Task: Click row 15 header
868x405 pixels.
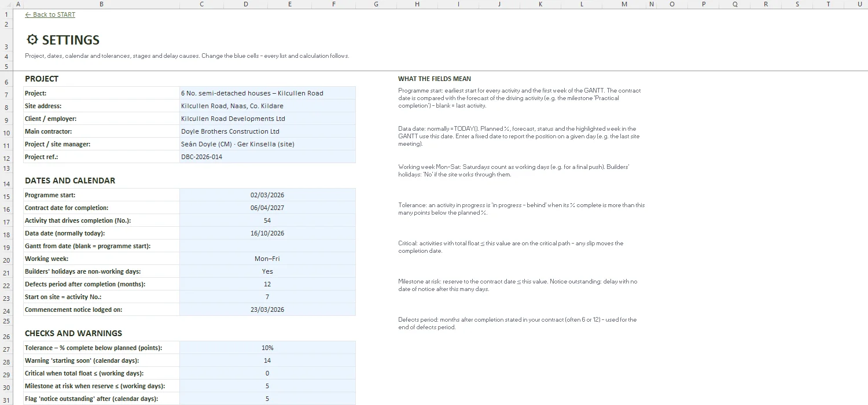Action: click(6, 196)
